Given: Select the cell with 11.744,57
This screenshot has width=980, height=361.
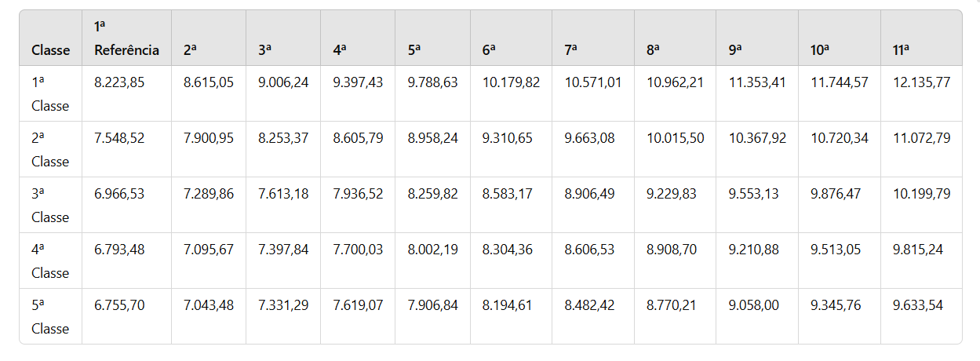Looking at the screenshot, I should [x=840, y=82].
